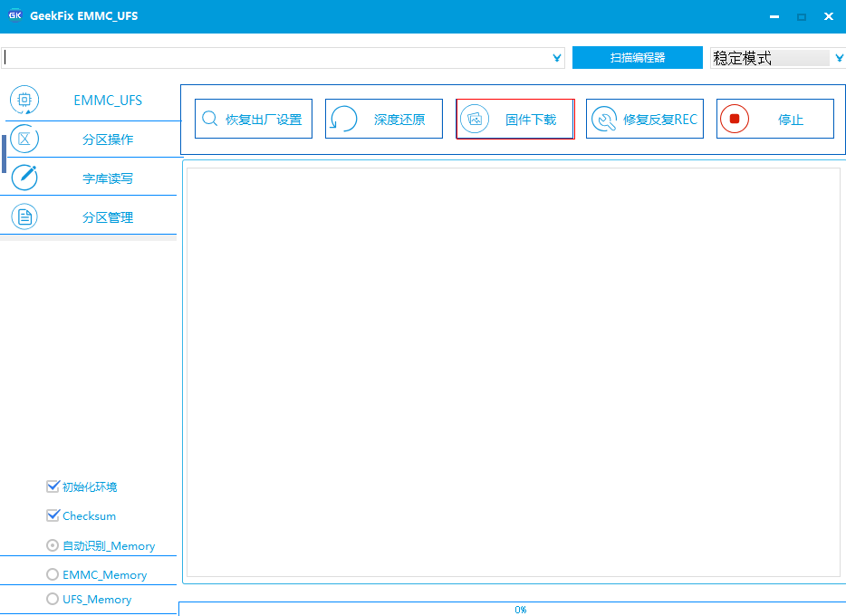Click the pencil icon beside 字库读写
The image size is (846, 616).
pyautogui.click(x=24, y=178)
